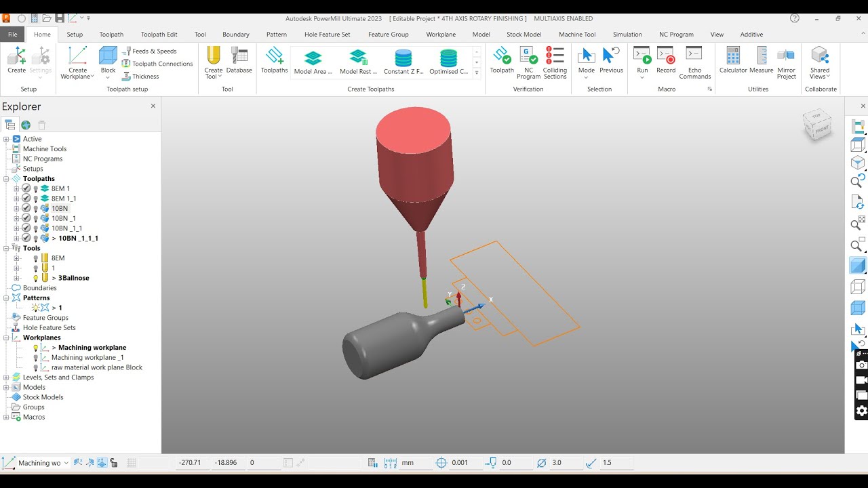Toggle light bulb for Machining workplane _1
The width and height of the screenshot is (868, 488).
tap(35, 358)
